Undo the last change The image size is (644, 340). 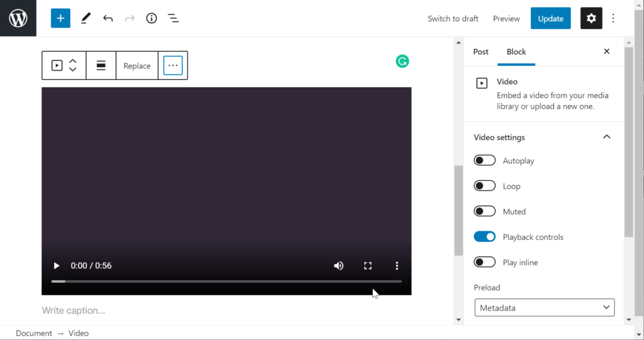pyautogui.click(x=108, y=18)
